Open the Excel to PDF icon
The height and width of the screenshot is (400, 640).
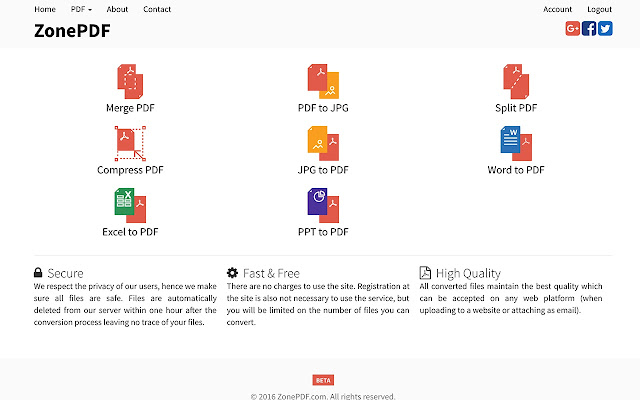pyautogui.click(x=130, y=205)
